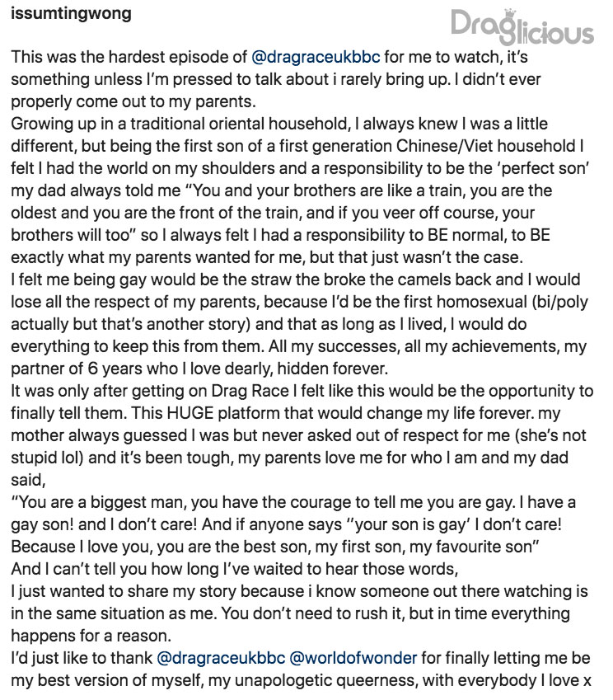Click the Draglicious watermark logo
This screenshot has height=700, width=613.
coord(522,28)
